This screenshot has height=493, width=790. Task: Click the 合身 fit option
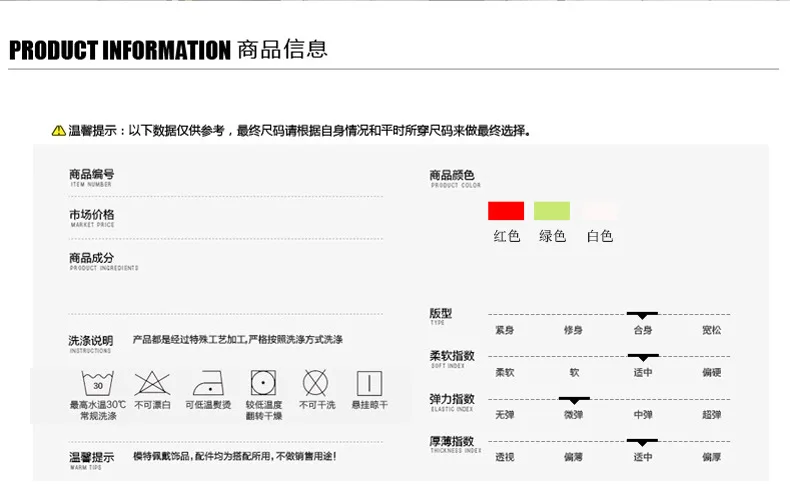tap(643, 330)
